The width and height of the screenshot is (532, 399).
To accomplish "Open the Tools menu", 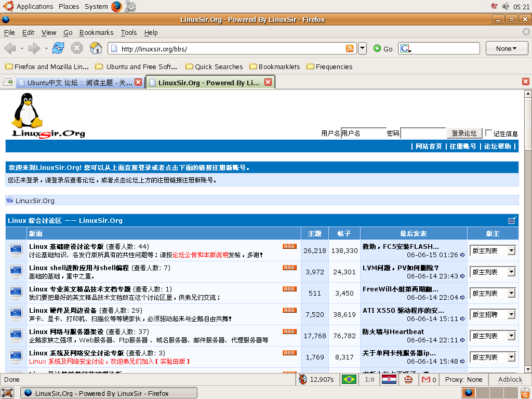I will pos(129,33).
